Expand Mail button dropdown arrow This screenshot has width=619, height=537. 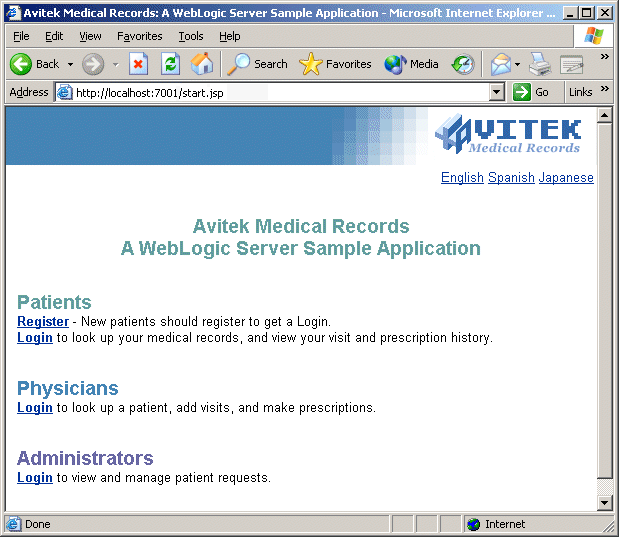coord(518,64)
